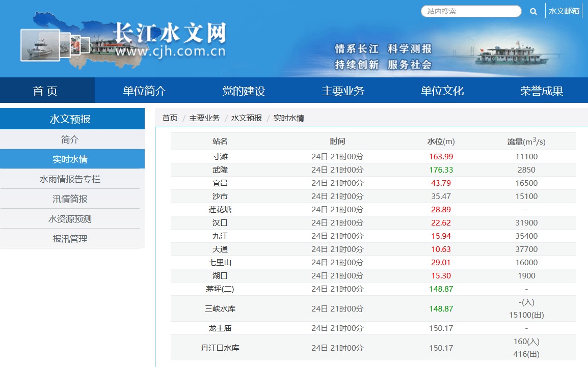Click the 16500 flow value
This screenshot has height=367, width=588.
tap(526, 183)
